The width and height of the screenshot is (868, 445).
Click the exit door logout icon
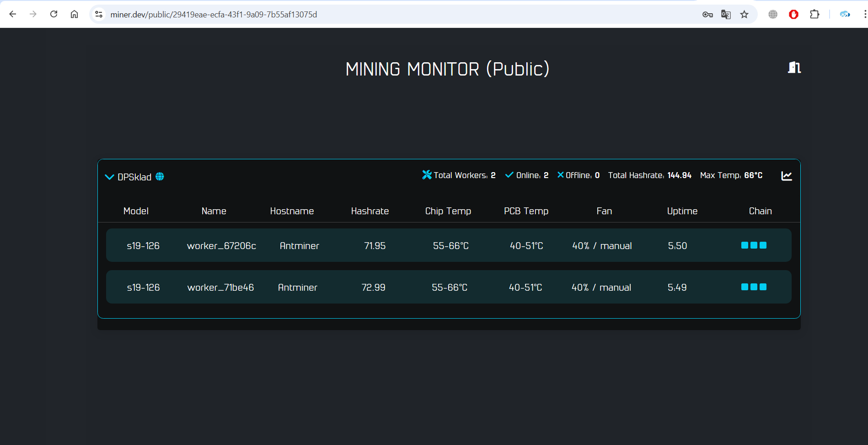tap(793, 67)
